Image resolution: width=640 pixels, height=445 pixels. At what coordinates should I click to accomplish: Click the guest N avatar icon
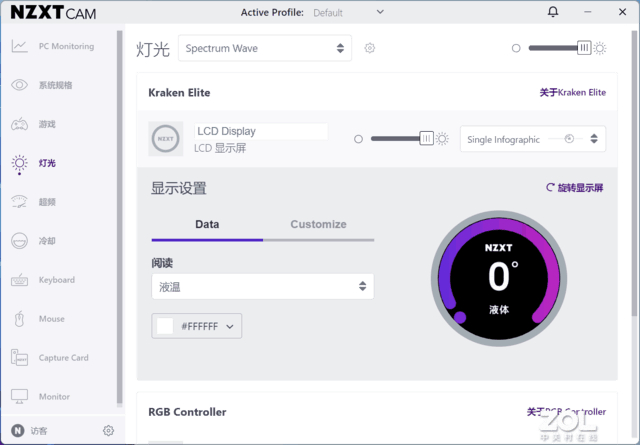(17, 430)
